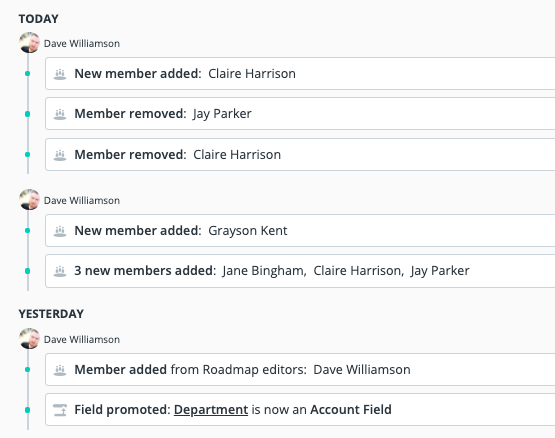This screenshot has width=555, height=438.
Task: Click Dave Williamson avatar under Today heading
Action: (x=29, y=43)
